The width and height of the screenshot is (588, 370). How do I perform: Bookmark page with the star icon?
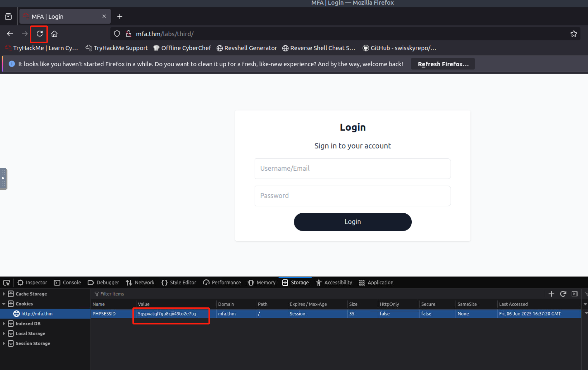coord(573,34)
